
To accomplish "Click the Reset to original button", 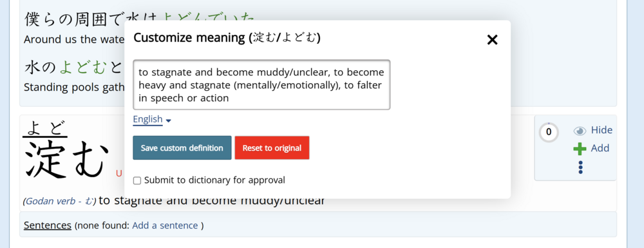I will [272, 148].
